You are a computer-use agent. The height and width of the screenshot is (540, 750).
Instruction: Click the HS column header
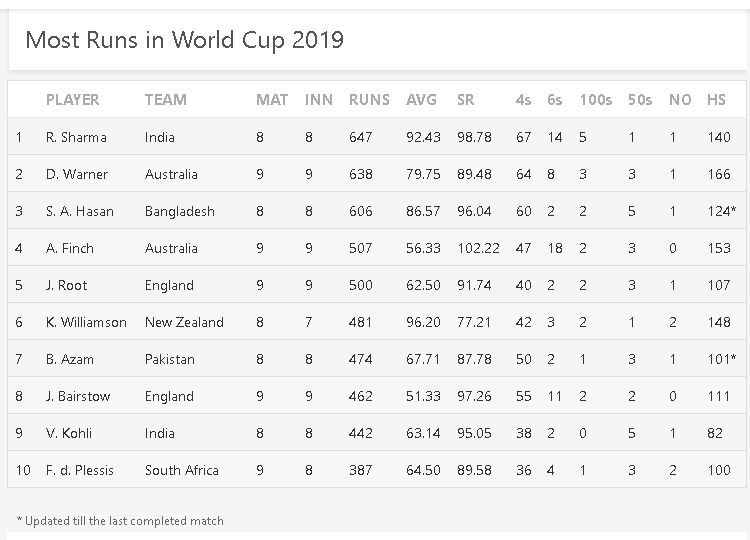(x=716, y=100)
